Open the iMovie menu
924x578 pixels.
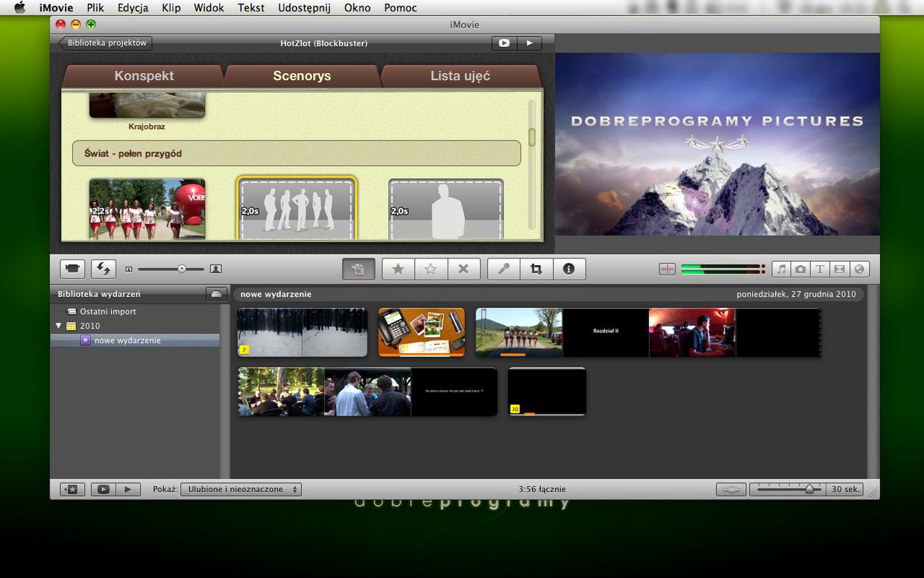click(x=56, y=8)
